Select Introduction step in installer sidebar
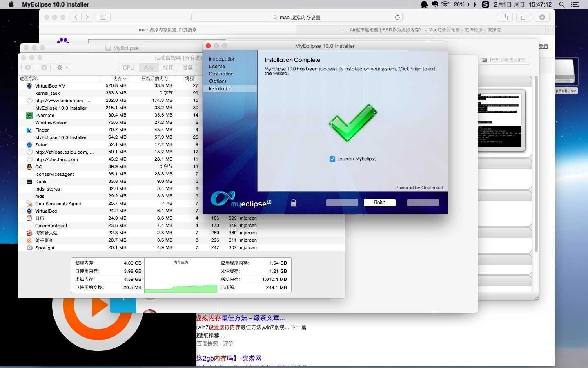This screenshot has height=368, width=588. coord(222,59)
